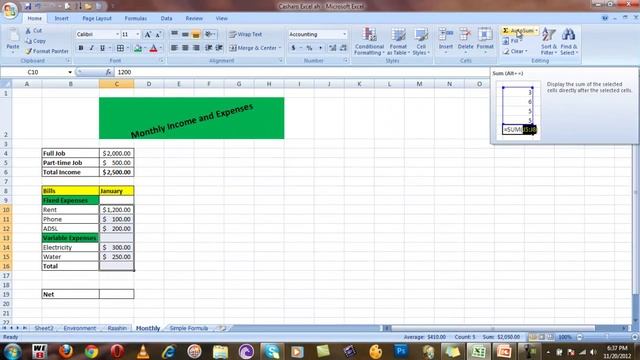The height and width of the screenshot is (360, 640).
Task: Click the Borders icon
Action: pyautogui.click(x=120, y=48)
